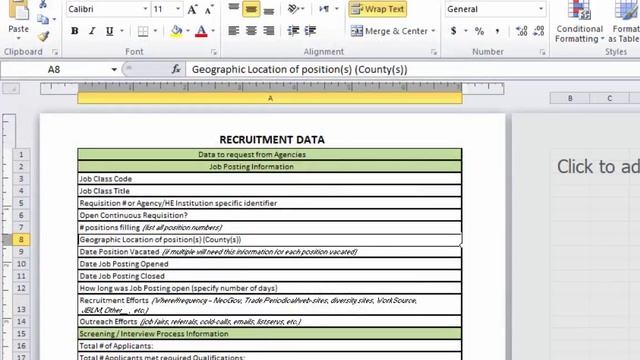Expand Font Color dropdown arrow
The width and height of the screenshot is (640, 360).
[x=213, y=31]
